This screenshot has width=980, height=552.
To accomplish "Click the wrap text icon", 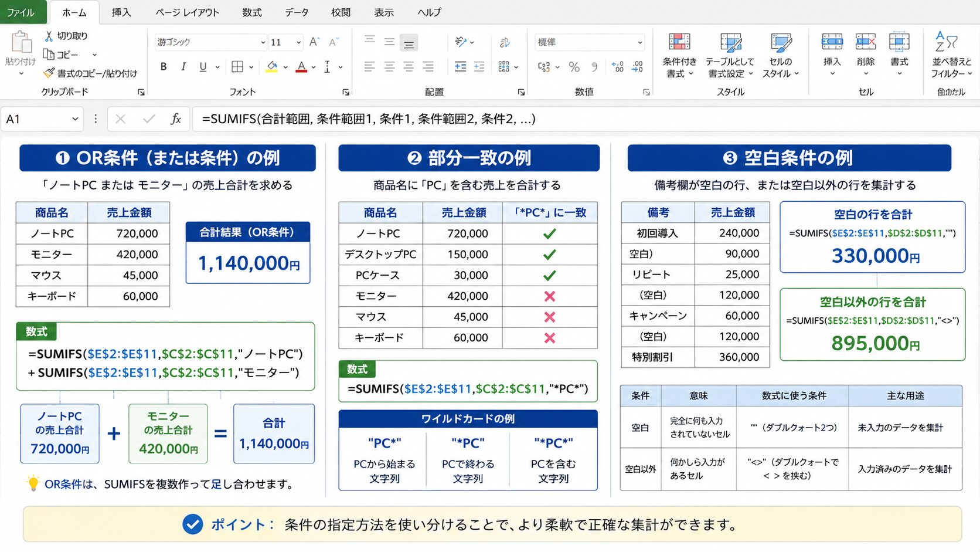I will click(x=504, y=42).
